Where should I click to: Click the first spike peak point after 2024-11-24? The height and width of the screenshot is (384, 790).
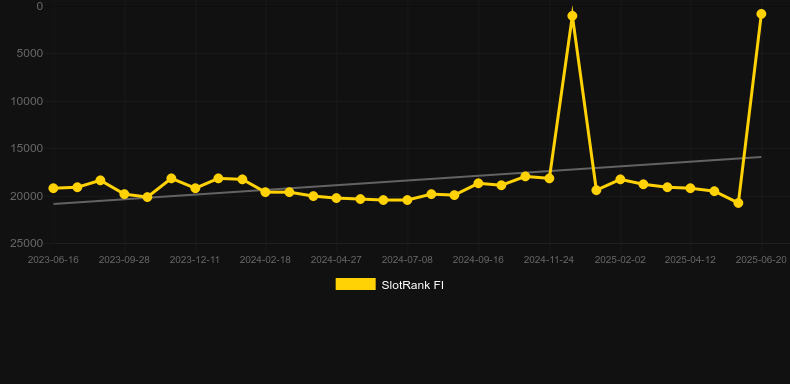572,16
